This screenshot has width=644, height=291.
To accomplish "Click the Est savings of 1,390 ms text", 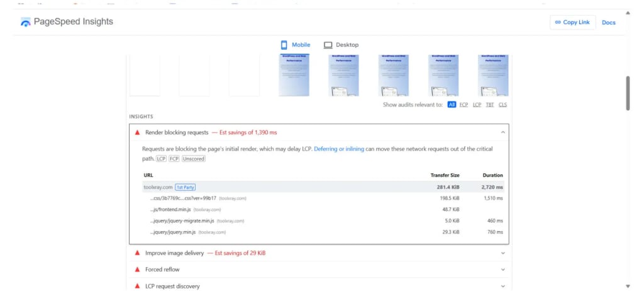I will 248,132.
